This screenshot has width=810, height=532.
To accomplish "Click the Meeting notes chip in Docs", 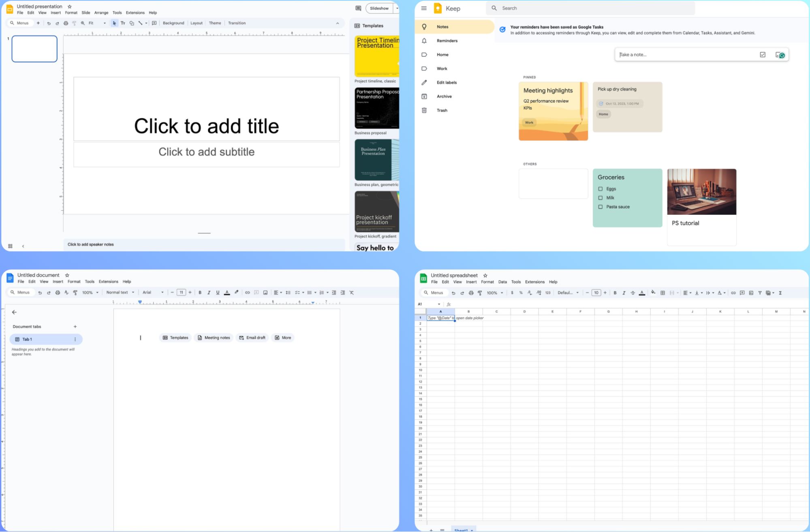I will click(x=214, y=338).
